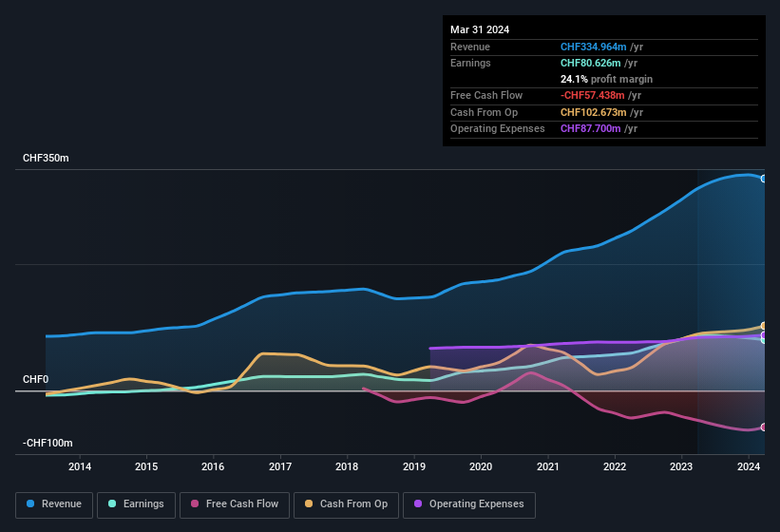
Task: Click the CHF87.700m operating expenses value
Action: point(591,129)
